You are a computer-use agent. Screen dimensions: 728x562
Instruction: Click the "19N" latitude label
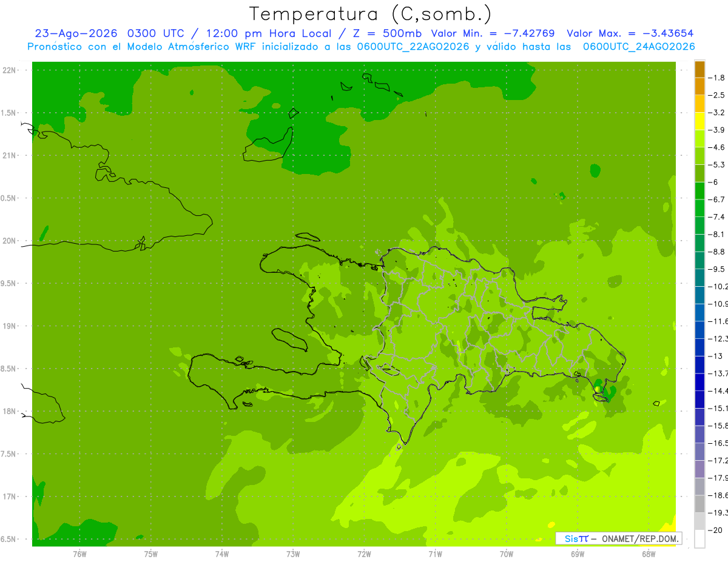pos(10,326)
